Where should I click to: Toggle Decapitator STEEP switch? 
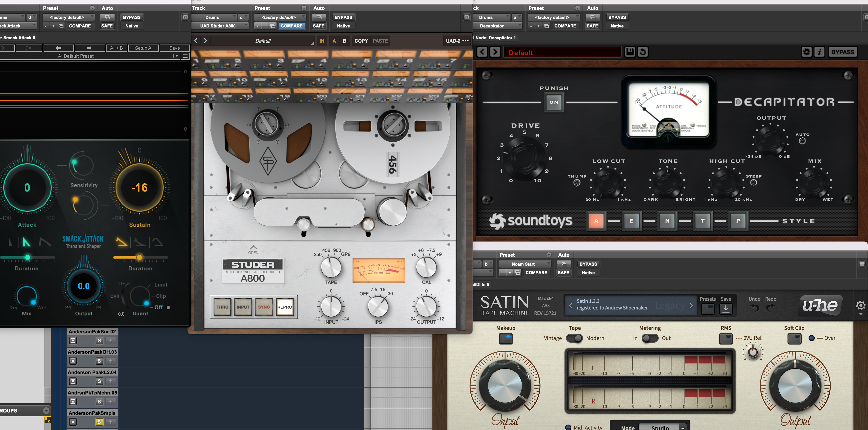click(x=753, y=183)
